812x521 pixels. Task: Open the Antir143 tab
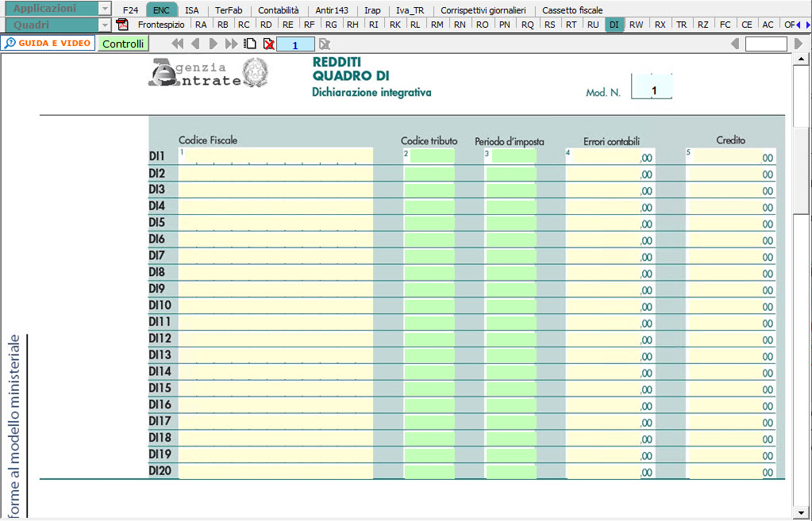[x=332, y=10]
